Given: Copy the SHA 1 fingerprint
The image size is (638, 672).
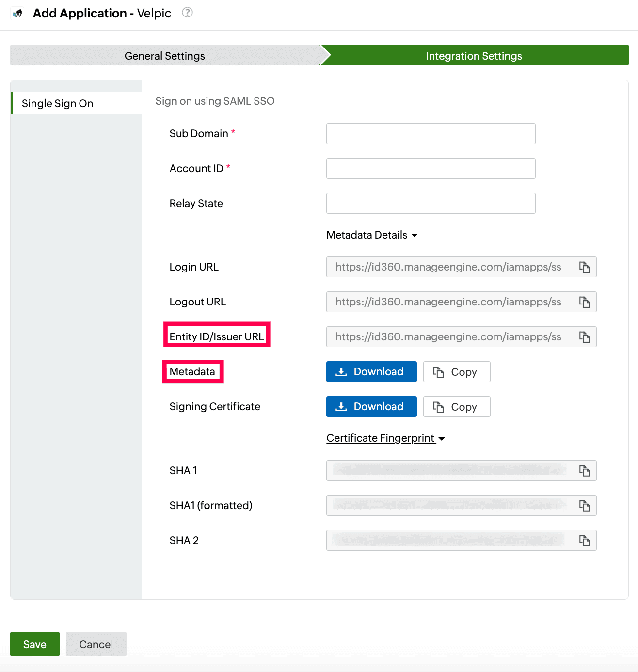Looking at the screenshot, I should [585, 470].
